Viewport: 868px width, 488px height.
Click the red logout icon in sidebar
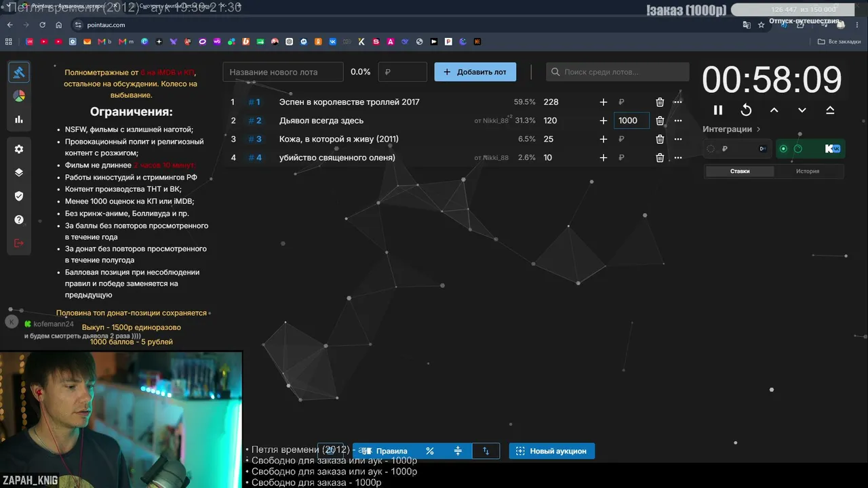(19, 243)
